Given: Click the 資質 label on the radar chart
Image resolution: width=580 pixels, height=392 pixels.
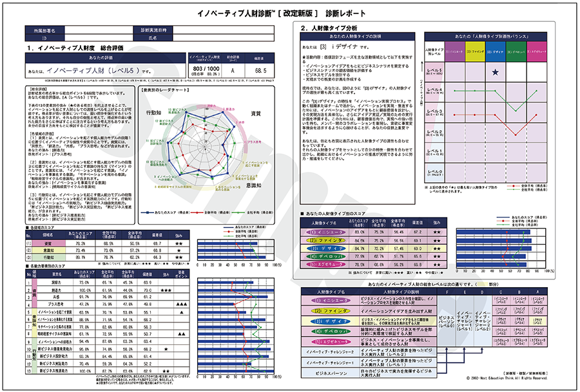Looking at the screenshot, I should point(255,114).
